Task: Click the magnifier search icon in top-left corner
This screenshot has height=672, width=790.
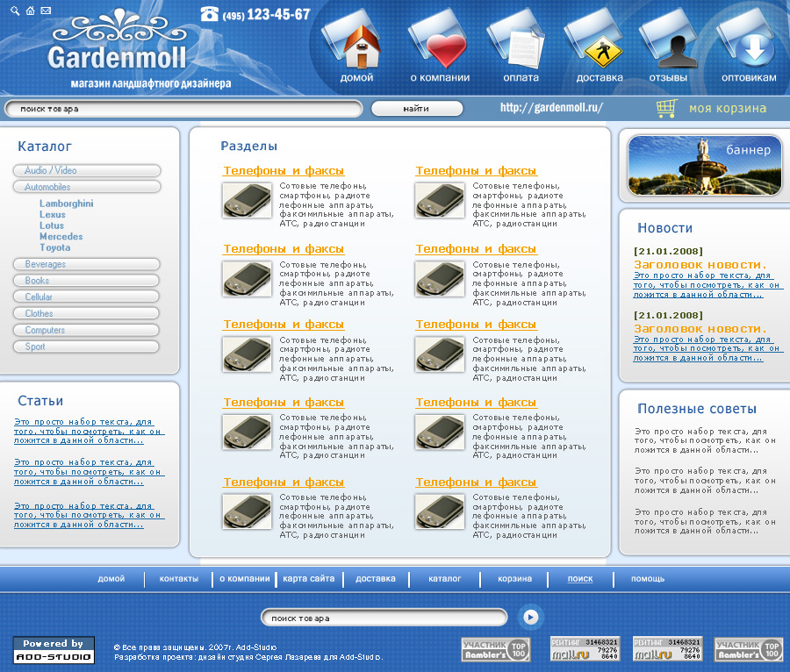Action: click(x=15, y=11)
